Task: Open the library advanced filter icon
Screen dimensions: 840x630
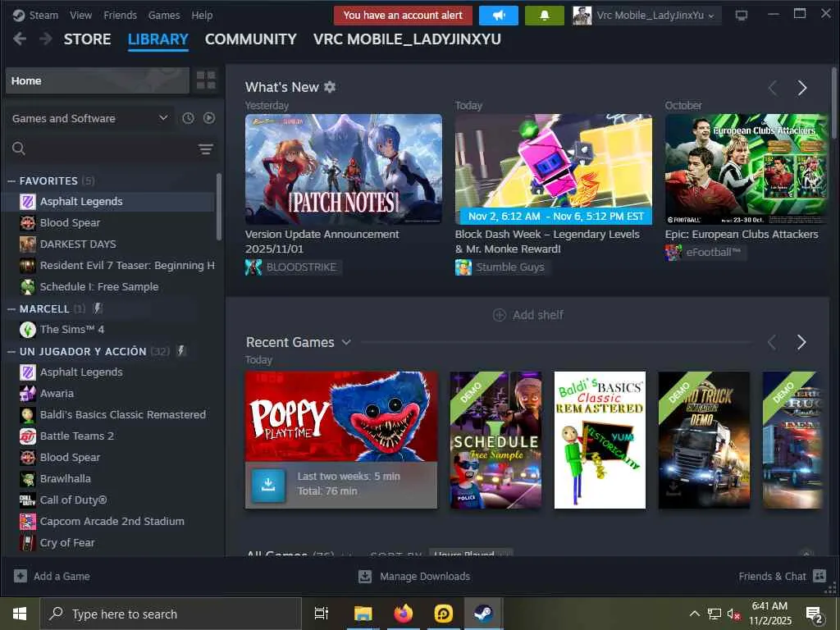Action: click(206, 149)
